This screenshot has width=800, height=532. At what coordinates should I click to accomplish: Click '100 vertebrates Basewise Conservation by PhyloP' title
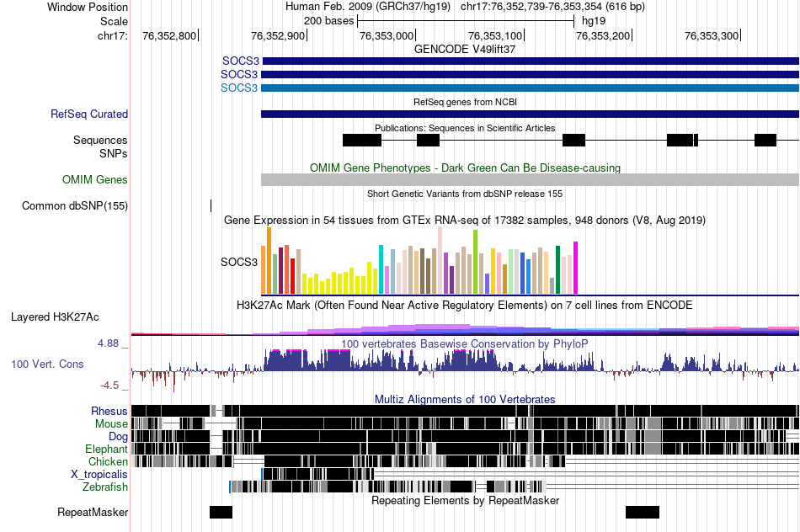pos(465,343)
